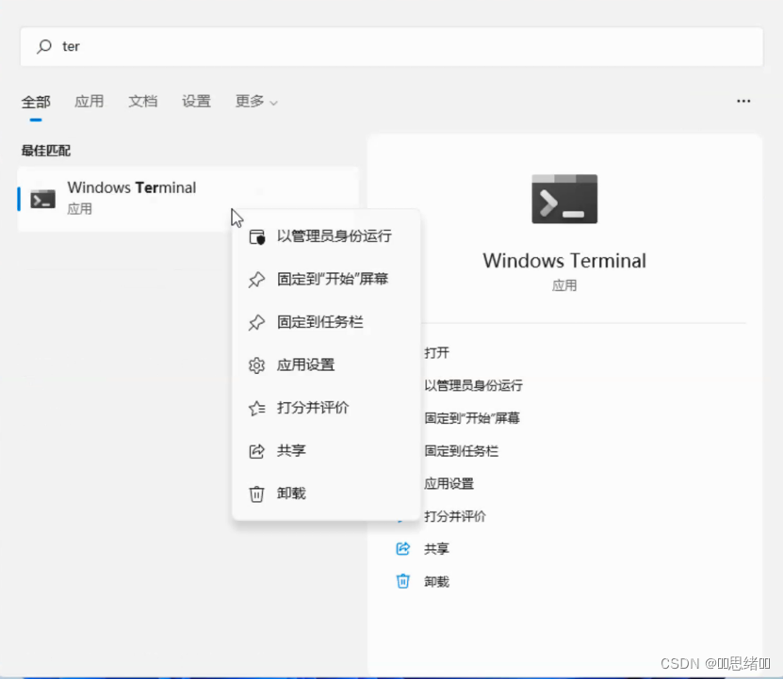Click the star rating icon in context menu

pos(257,409)
